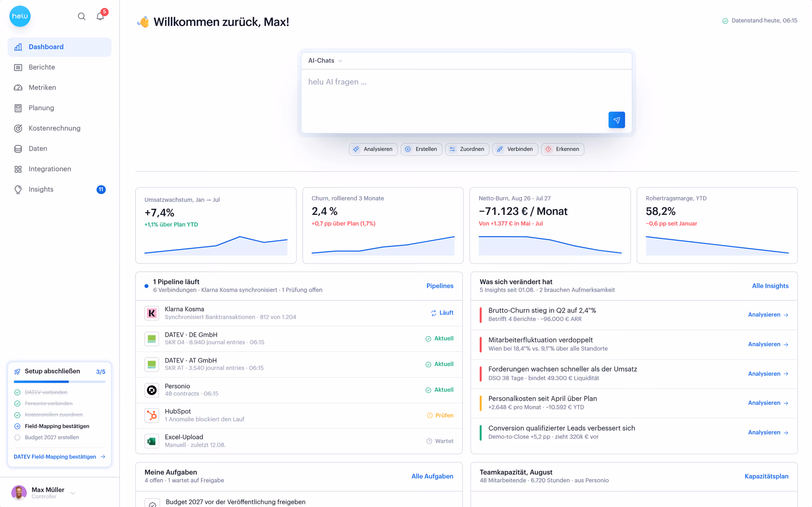Toggle the Kostenstellen zuordnen checklist item
Viewport: 812px width, 507px height.
pyautogui.click(x=48, y=415)
